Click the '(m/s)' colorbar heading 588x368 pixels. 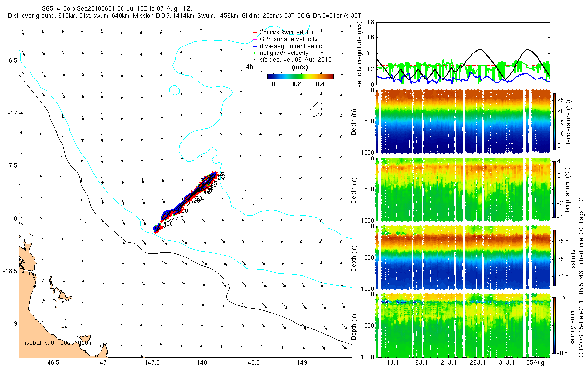pos(299,67)
